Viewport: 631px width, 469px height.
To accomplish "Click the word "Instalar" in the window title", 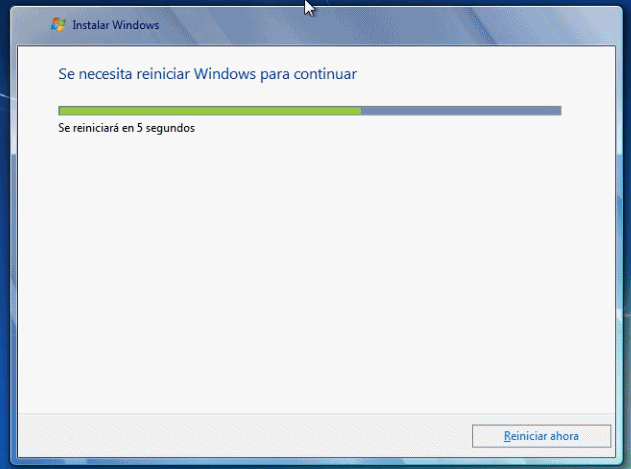I will (91, 25).
